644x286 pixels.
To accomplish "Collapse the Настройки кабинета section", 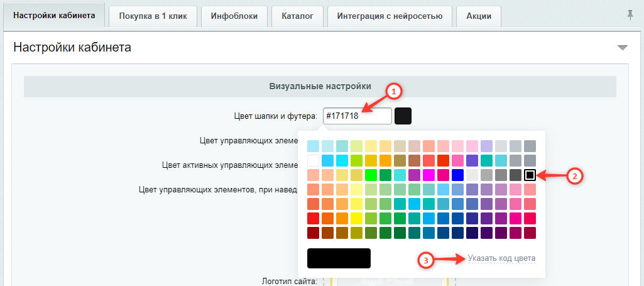I will click(x=623, y=48).
